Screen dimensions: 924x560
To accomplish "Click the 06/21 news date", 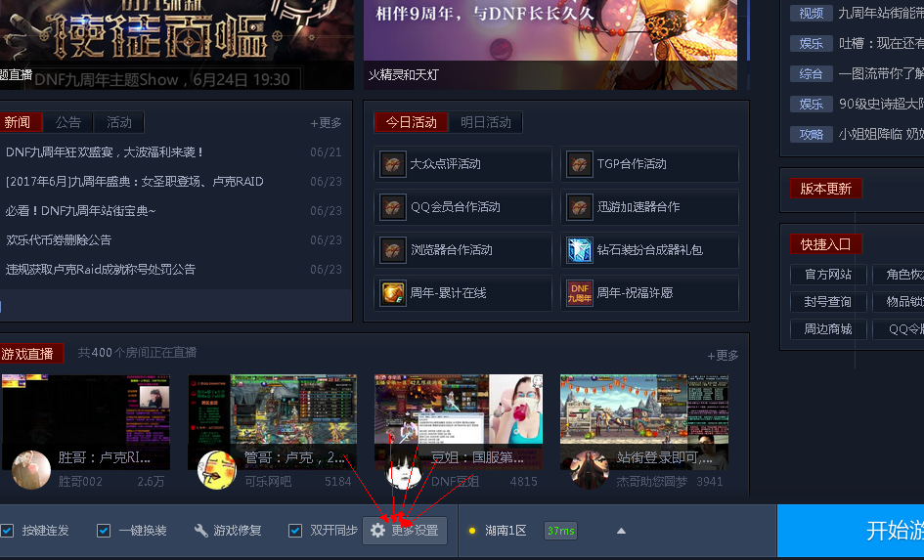I will coord(326,152).
